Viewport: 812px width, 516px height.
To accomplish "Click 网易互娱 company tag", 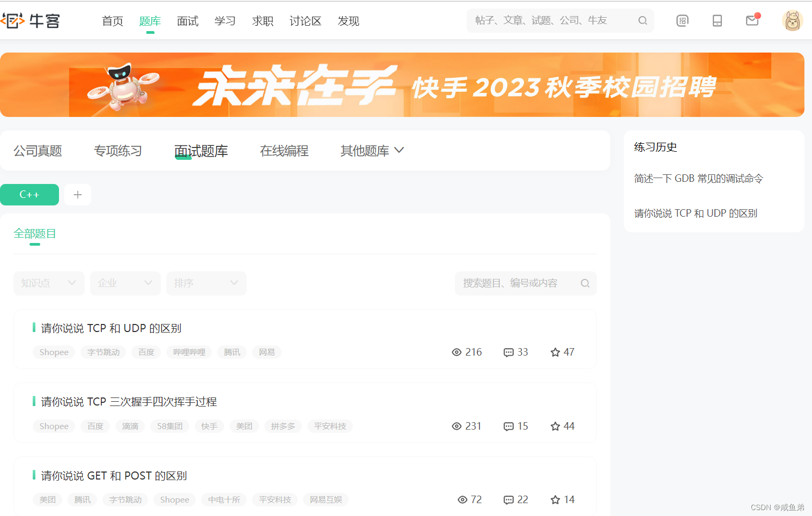I will point(326,500).
